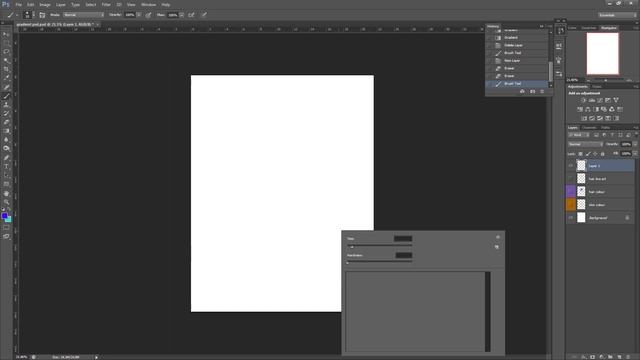The width and height of the screenshot is (640, 360).
Task: Click the Navigator preview thumbnail
Action: pyautogui.click(x=602, y=54)
